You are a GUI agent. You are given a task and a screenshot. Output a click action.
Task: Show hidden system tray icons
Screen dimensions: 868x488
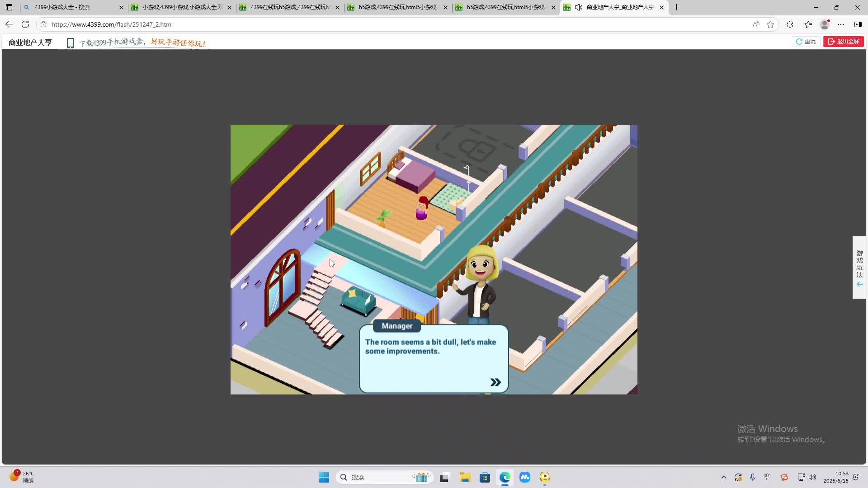[723, 477]
